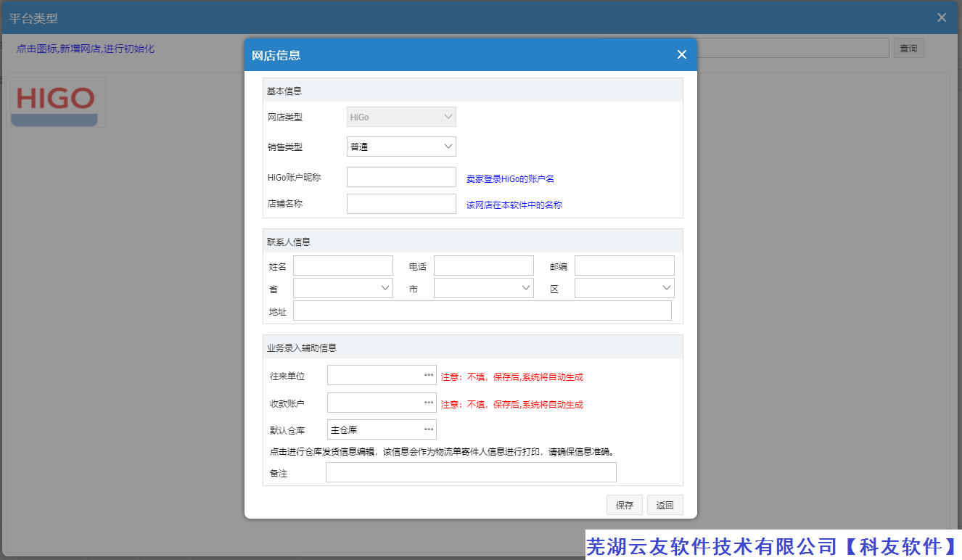Image resolution: width=962 pixels, height=560 pixels.
Task: Click the 业务录入辅助信息 section header
Action: pos(473,347)
